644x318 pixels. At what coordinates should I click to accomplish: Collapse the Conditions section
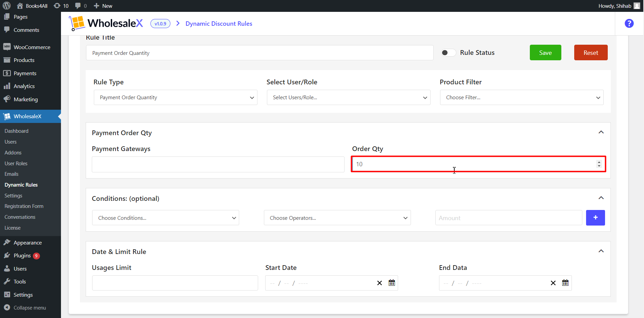click(x=601, y=198)
